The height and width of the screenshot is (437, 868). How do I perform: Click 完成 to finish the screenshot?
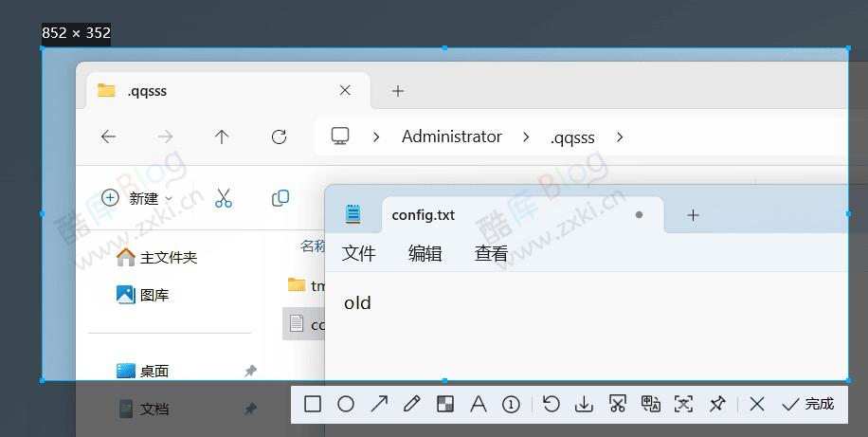(x=807, y=405)
